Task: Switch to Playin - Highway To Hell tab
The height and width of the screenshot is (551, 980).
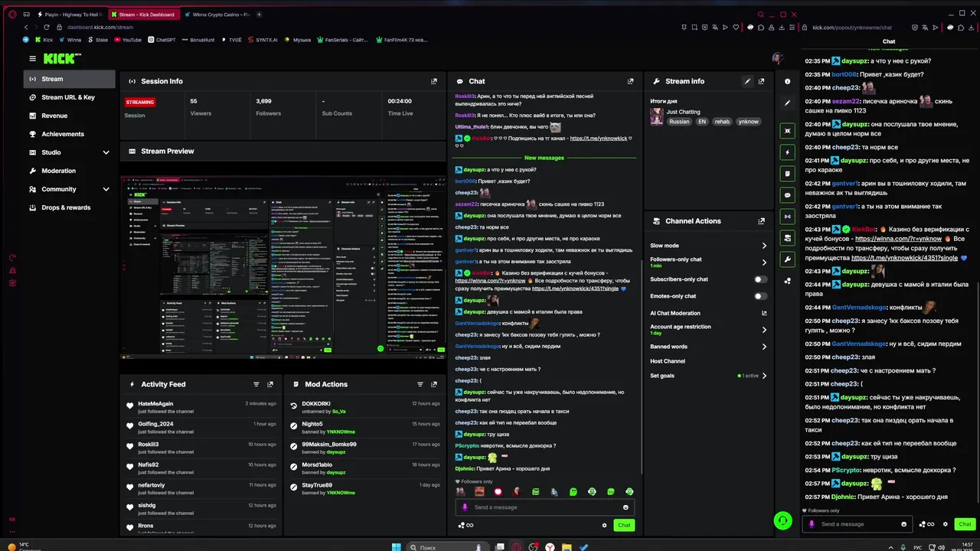Action: [x=70, y=15]
